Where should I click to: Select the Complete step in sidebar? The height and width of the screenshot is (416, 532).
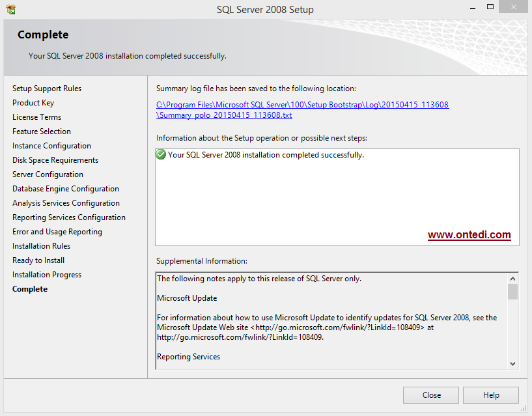pyautogui.click(x=30, y=289)
